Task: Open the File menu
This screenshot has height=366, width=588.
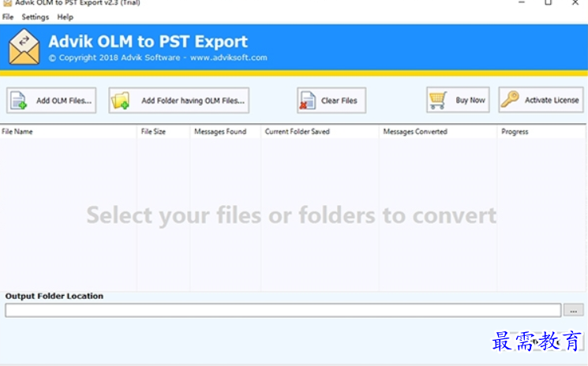Action: tap(8, 17)
